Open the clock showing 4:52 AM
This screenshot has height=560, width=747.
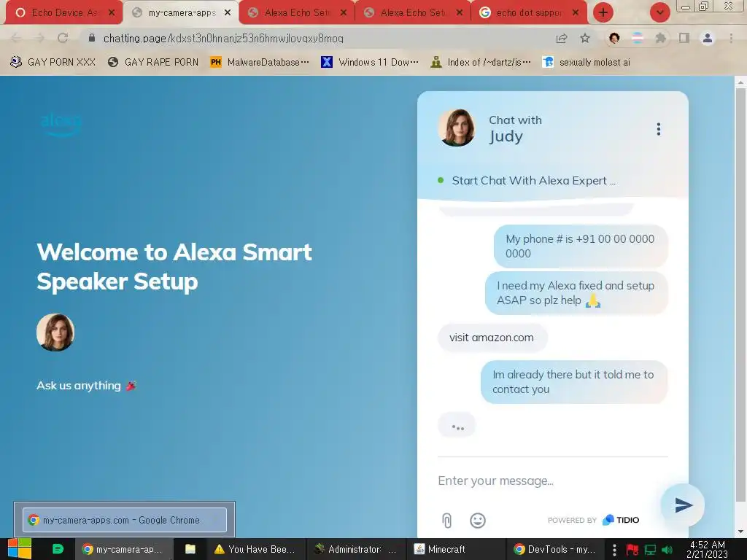[707, 549]
